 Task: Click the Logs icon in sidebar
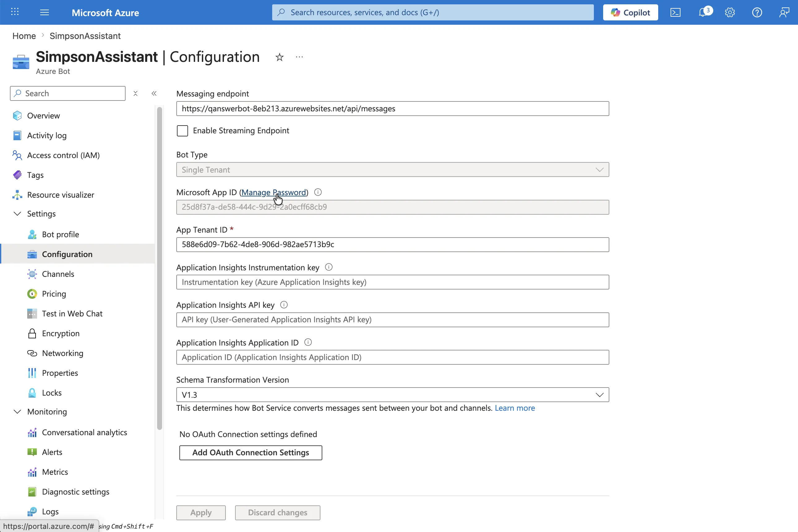pyautogui.click(x=32, y=512)
